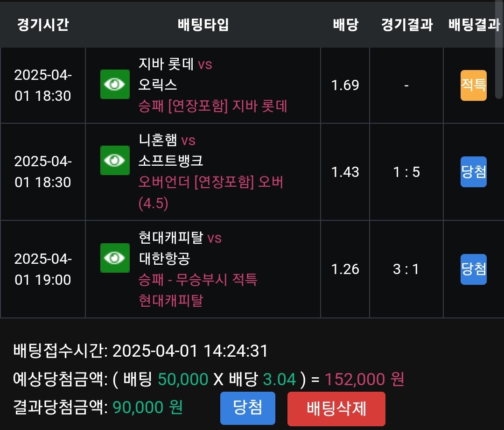Click eye icon for 현대캐피탈 match

pos(115,258)
